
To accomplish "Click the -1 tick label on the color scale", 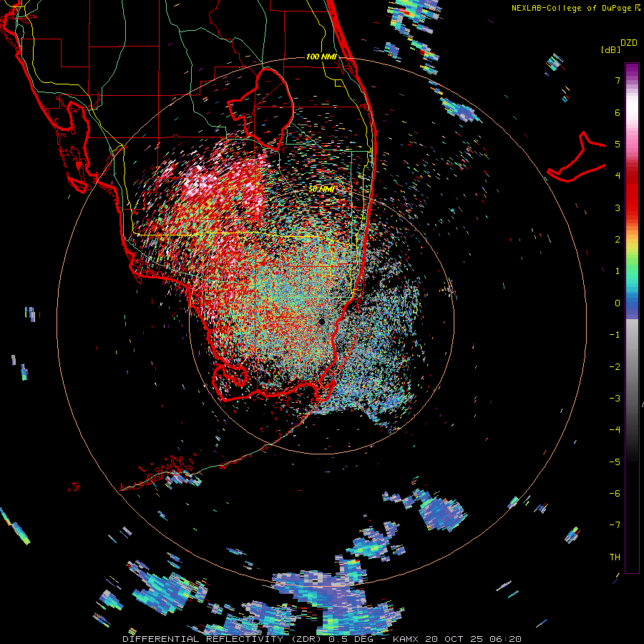I will 615,335.
